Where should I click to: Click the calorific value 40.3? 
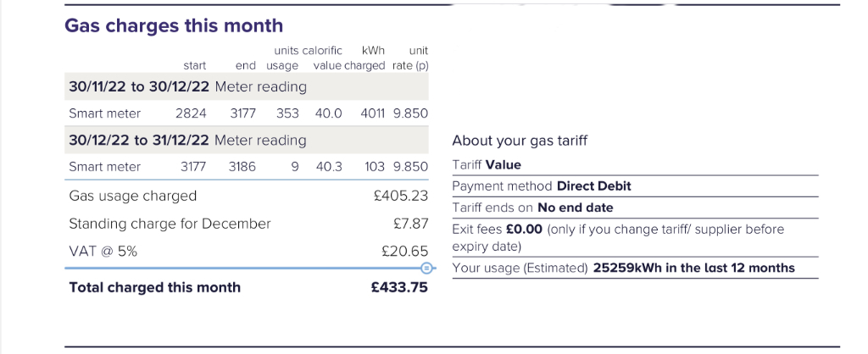pos(328,167)
